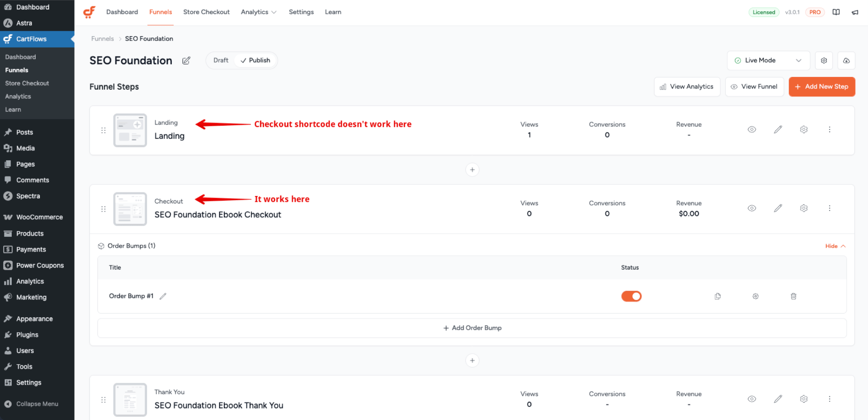Go back to Funnels via breadcrumb link
Viewport: 868px width, 420px height.
pos(103,39)
